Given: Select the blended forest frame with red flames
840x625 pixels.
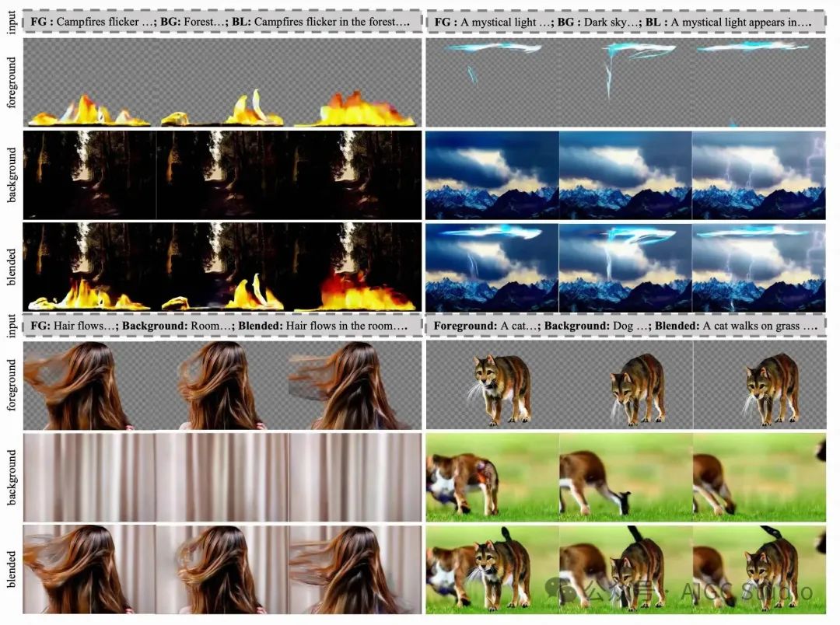Looking at the screenshot, I should coord(355,267).
